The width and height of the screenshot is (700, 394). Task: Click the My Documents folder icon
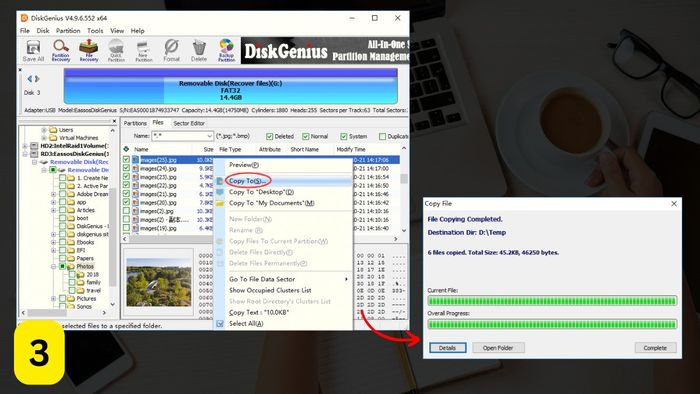pos(220,203)
